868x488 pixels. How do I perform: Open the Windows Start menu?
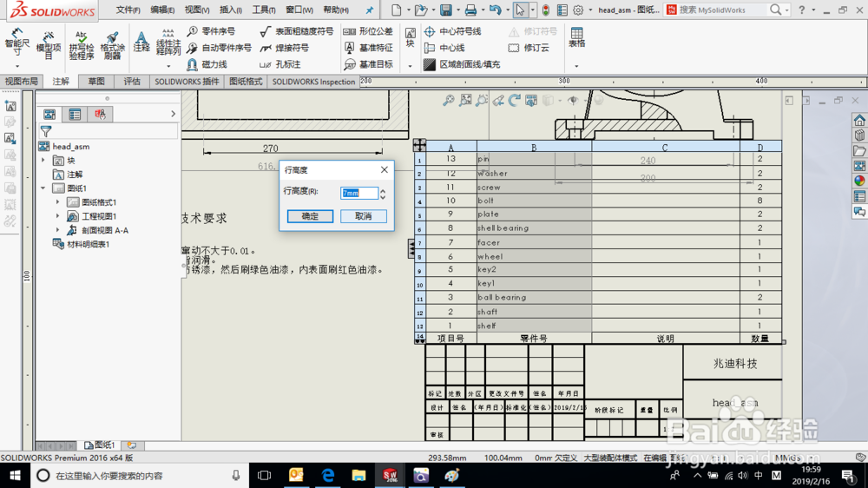click(15, 475)
